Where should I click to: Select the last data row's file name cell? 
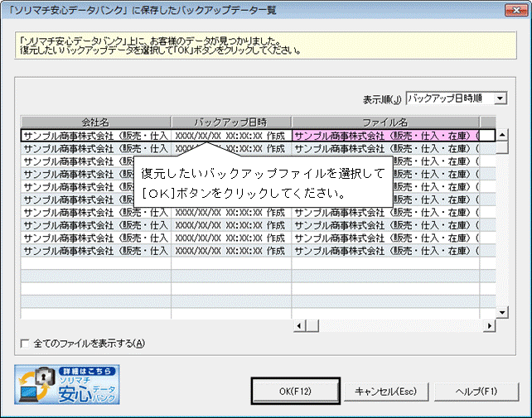coord(386,251)
